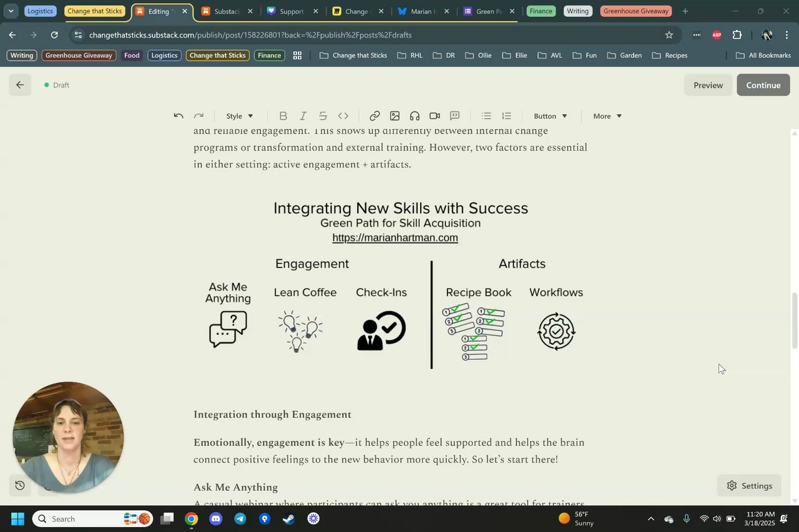This screenshot has height=532, width=799.
Task: Open the More dropdown in the toolbar
Action: (607, 116)
